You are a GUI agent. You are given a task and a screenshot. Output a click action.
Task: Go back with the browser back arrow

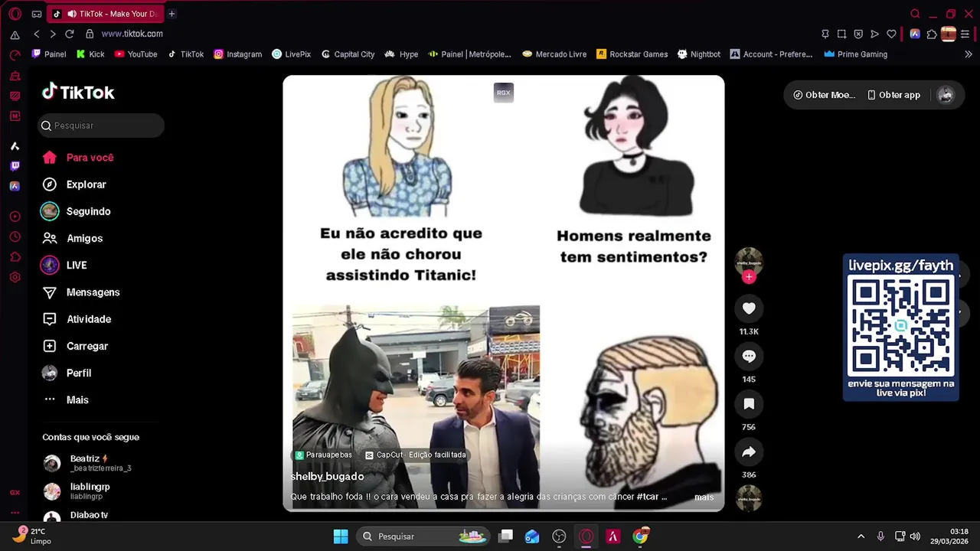click(x=37, y=34)
